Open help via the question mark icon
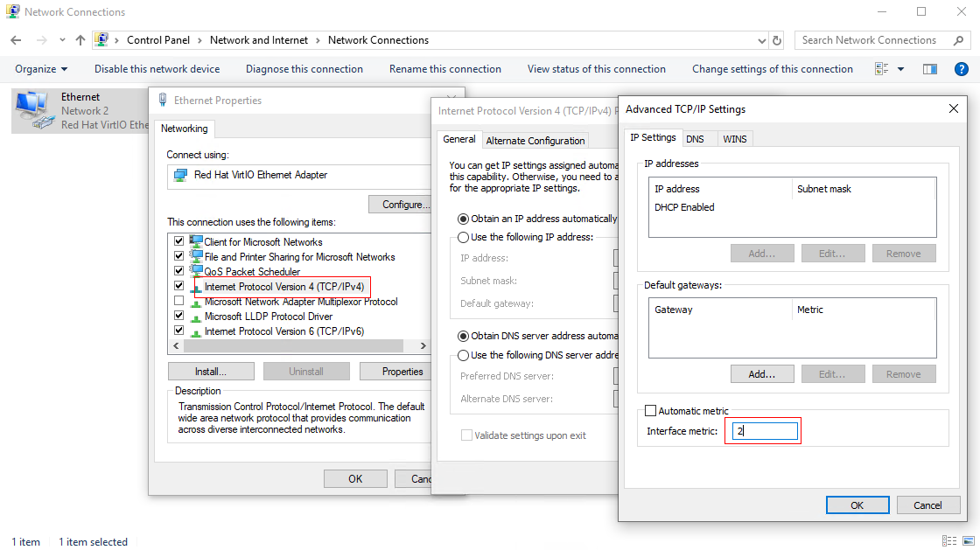980x550 pixels. click(962, 69)
